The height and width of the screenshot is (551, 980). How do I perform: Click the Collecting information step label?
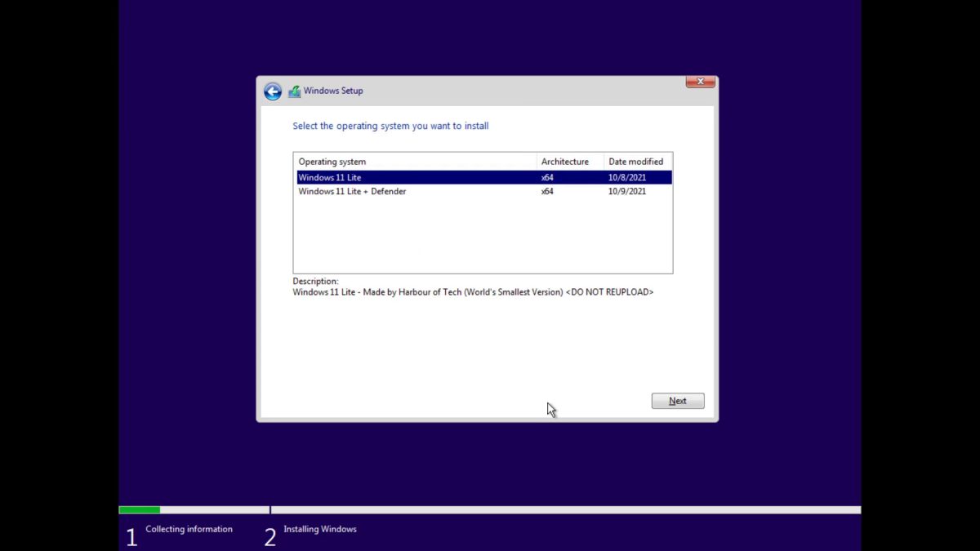189,529
